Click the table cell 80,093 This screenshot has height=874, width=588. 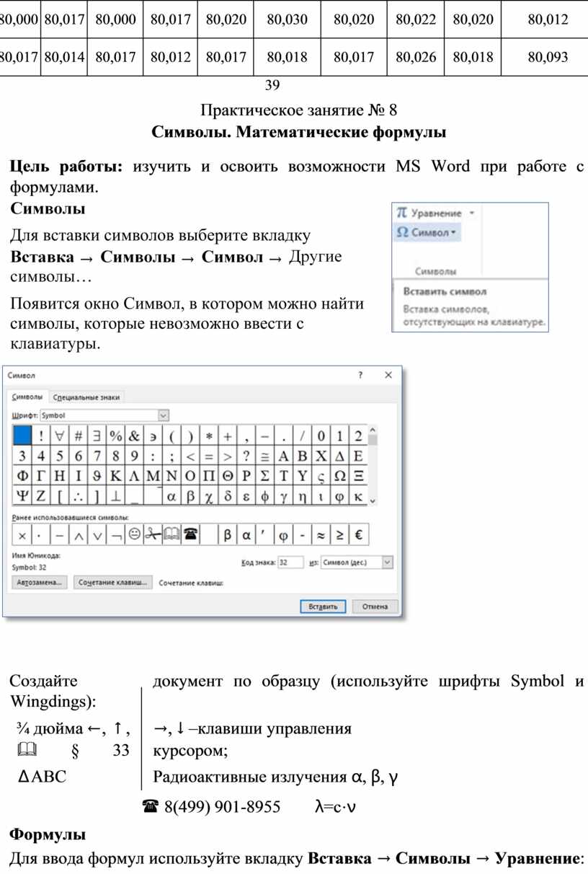click(548, 57)
